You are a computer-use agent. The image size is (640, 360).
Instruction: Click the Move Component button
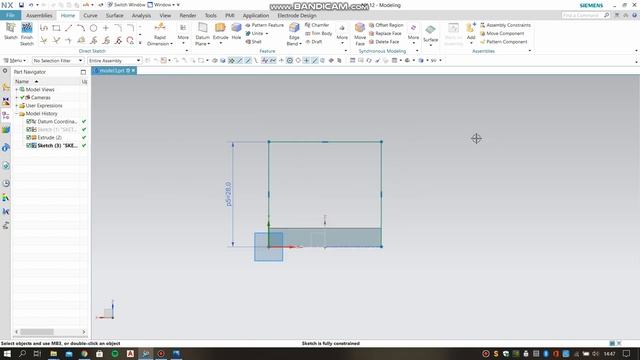(502, 33)
